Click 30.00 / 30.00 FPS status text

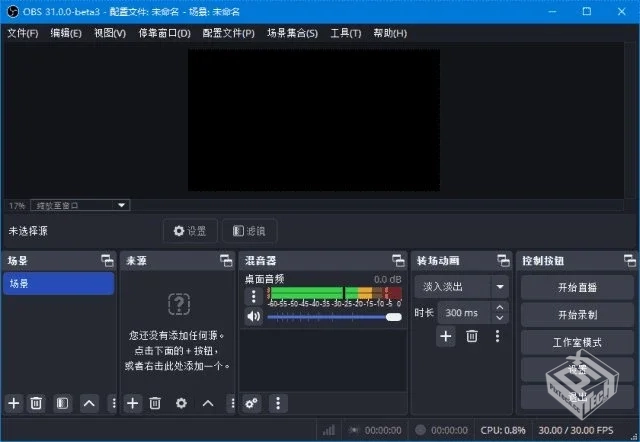576,430
